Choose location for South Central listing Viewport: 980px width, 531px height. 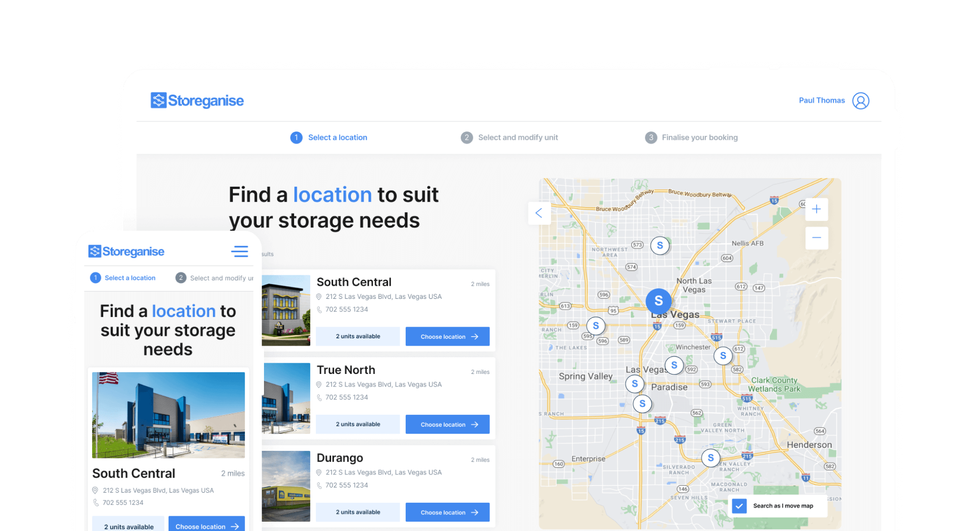tap(447, 336)
